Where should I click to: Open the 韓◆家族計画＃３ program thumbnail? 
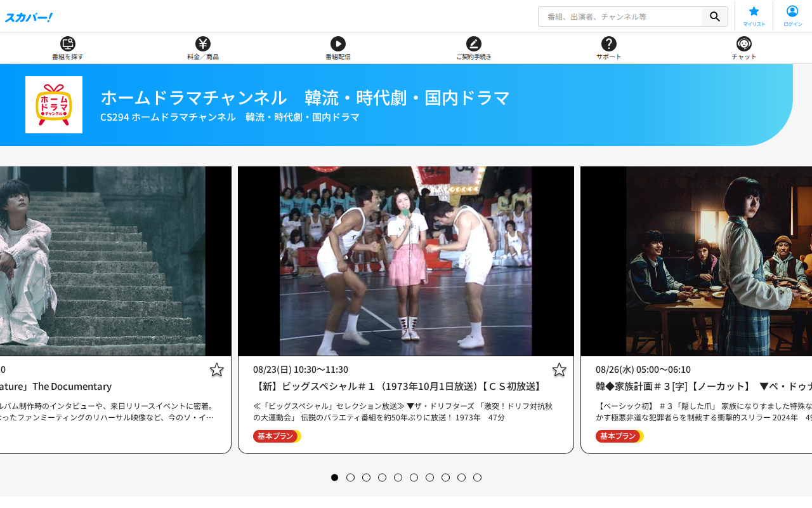[x=697, y=261]
